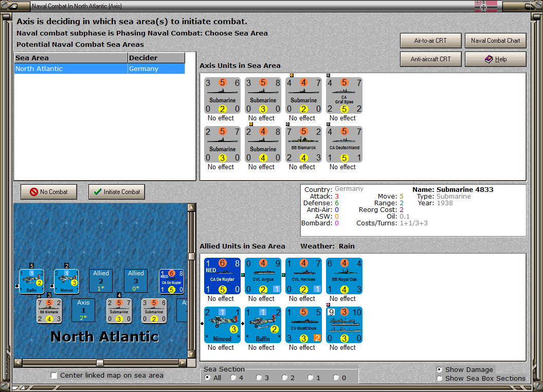Select sea section 4 radio button
Viewport: 543px width, 392px height.
point(233,378)
